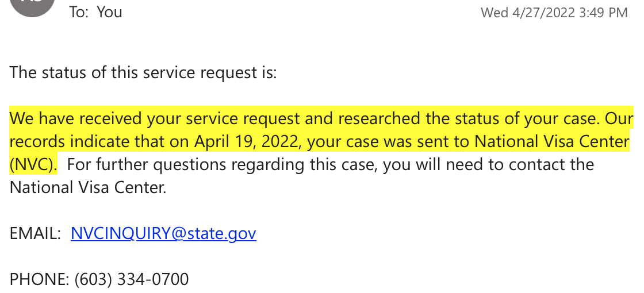Click the highlighted "(NVC)." abbreviation
The height and width of the screenshot is (293, 644).
[x=33, y=164]
